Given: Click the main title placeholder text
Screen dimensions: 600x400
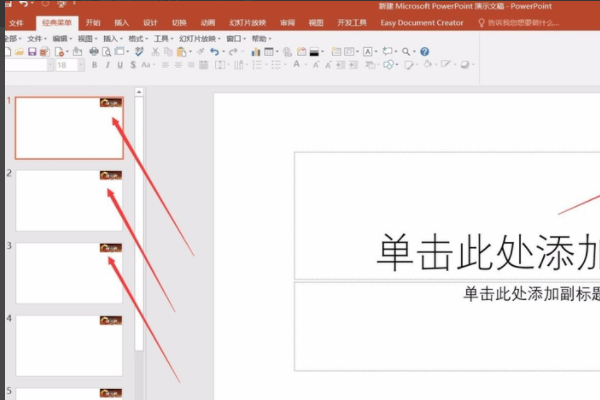Looking at the screenshot, I should click(488, 253).
